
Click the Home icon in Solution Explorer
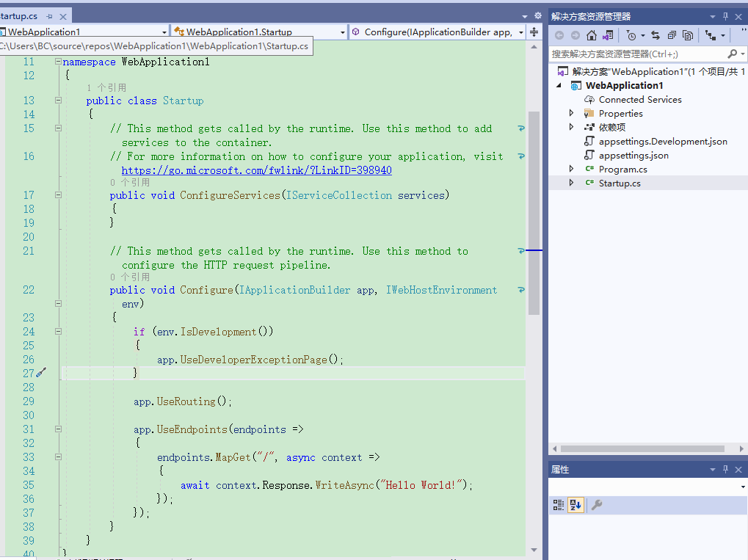[x=592, y=35]
